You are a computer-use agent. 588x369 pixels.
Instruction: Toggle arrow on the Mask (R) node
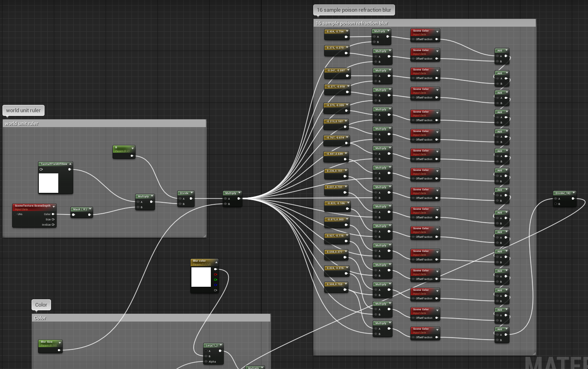coord(90,209)
